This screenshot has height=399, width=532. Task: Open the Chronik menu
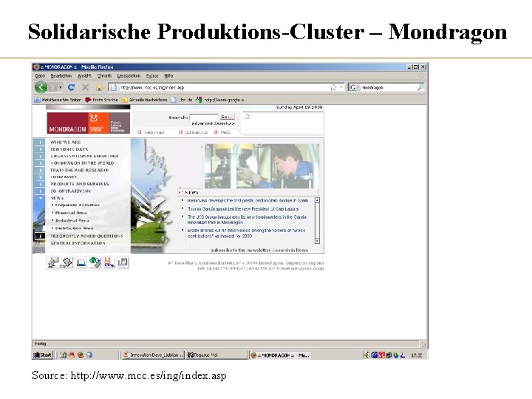(x=104, y=76)
